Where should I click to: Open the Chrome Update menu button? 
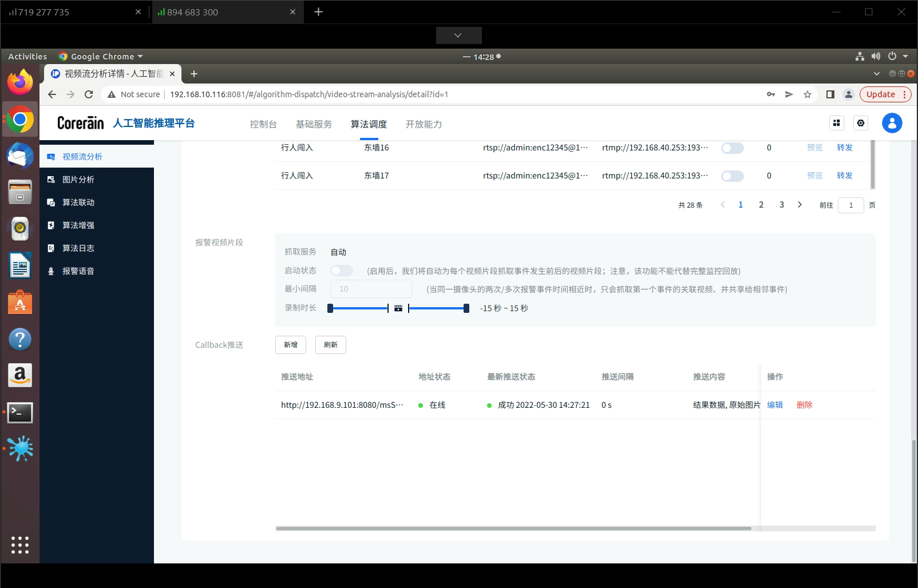pos(885,94)
